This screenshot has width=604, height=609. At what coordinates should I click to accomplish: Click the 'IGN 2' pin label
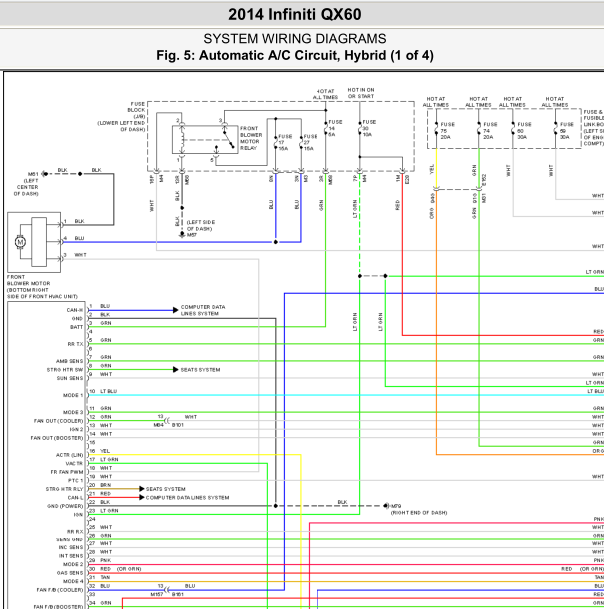[x=76, y=430]
